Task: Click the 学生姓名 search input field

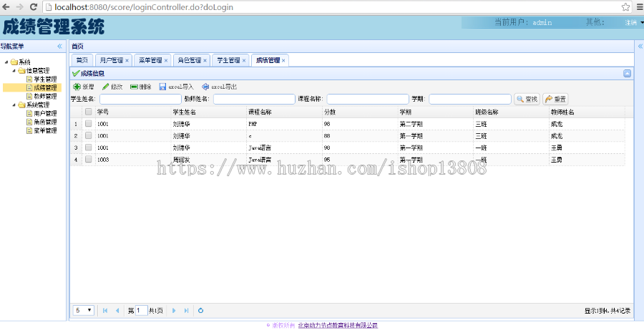Action: (140, 99)
